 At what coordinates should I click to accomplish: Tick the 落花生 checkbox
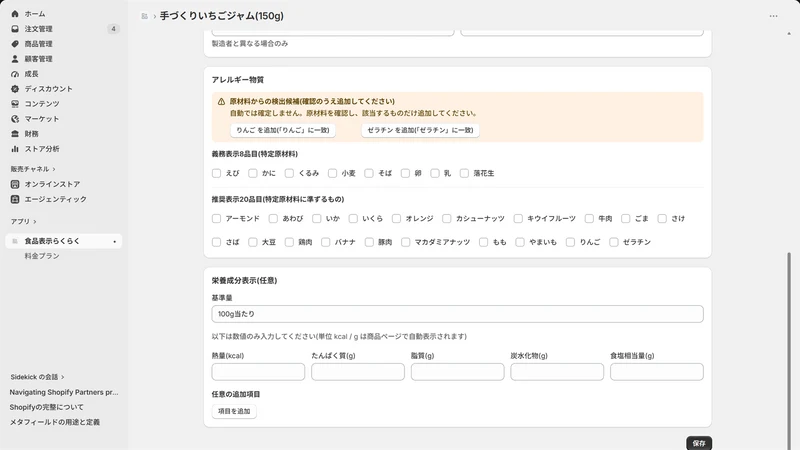click(x=464, y=173)
